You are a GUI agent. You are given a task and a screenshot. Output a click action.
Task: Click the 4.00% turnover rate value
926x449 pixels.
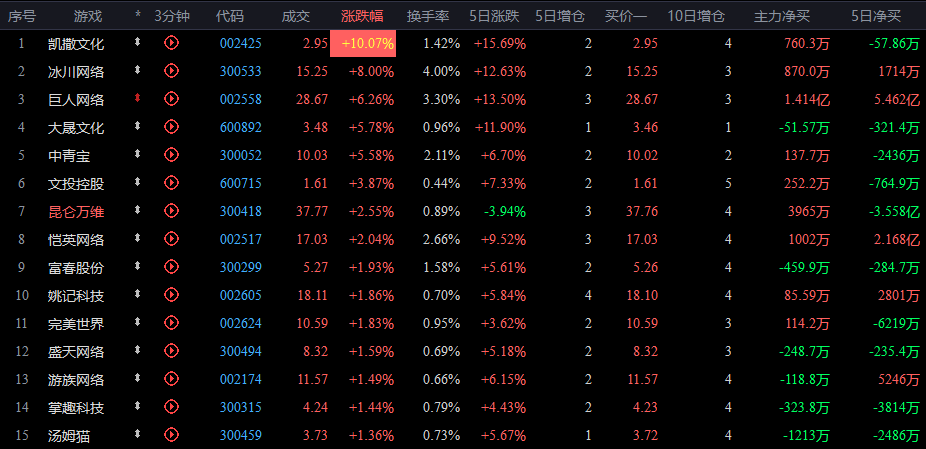pos(441,71)
